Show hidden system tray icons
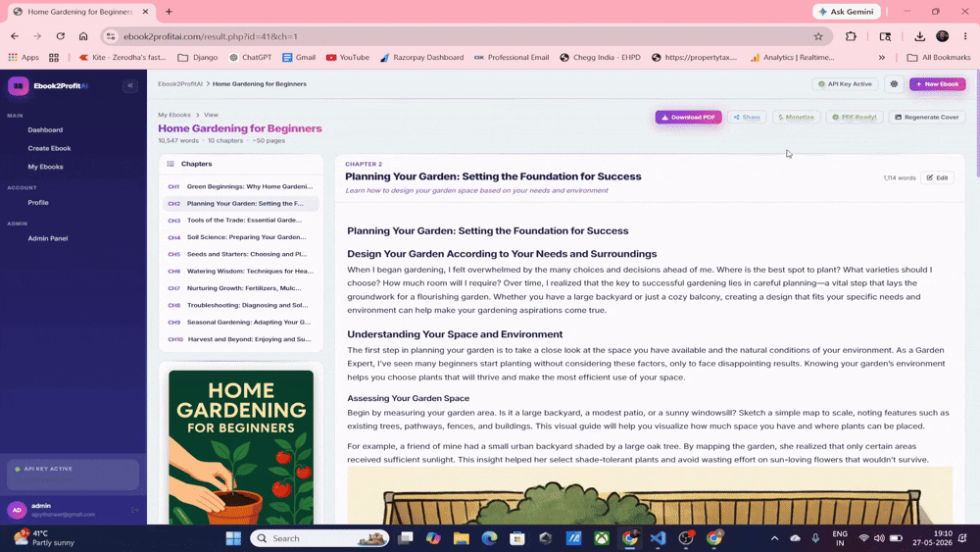 click(x=774, y=538)
